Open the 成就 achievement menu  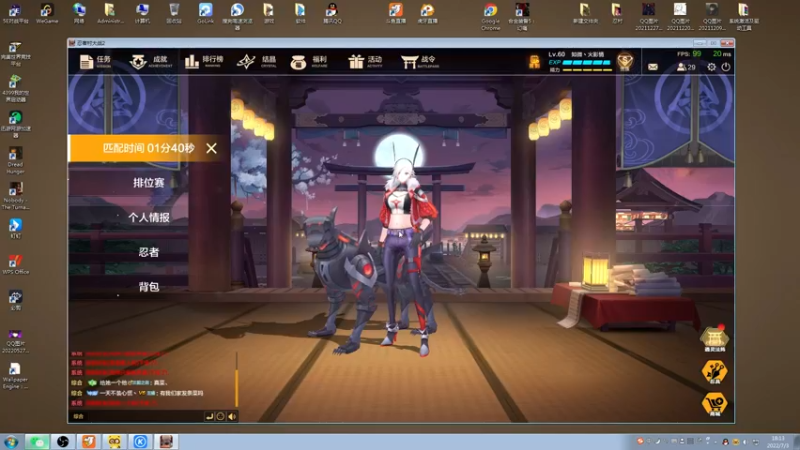[151, 62]
